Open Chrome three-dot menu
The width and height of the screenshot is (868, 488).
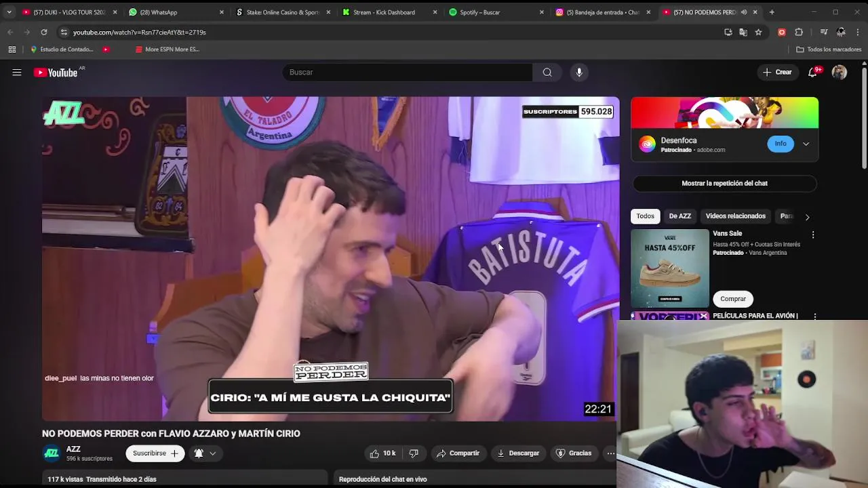[x=858, y=32]
